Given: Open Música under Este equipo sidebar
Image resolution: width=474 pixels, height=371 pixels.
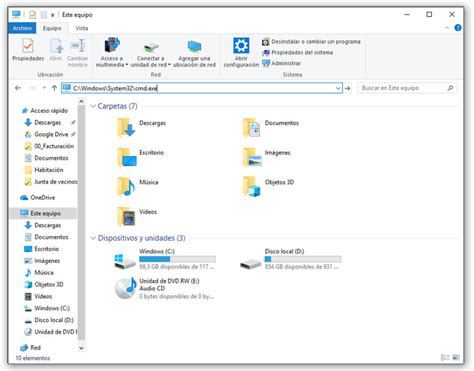Looking at the screenshot, I should (39, 273).
